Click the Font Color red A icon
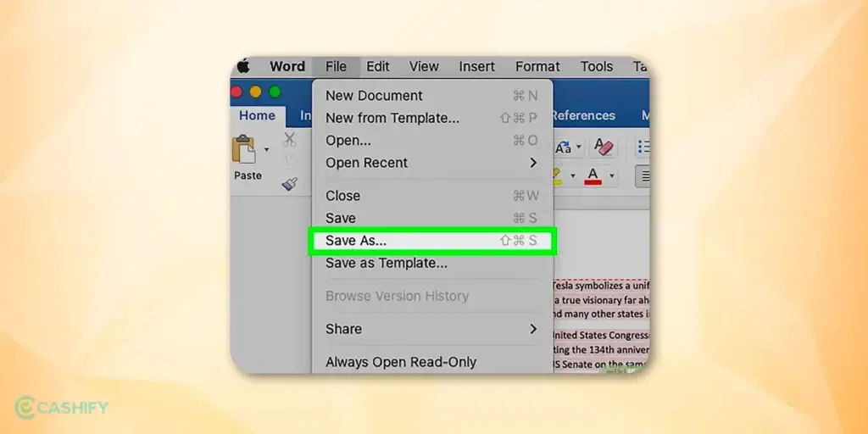868x434 pixels. (593, 176)
